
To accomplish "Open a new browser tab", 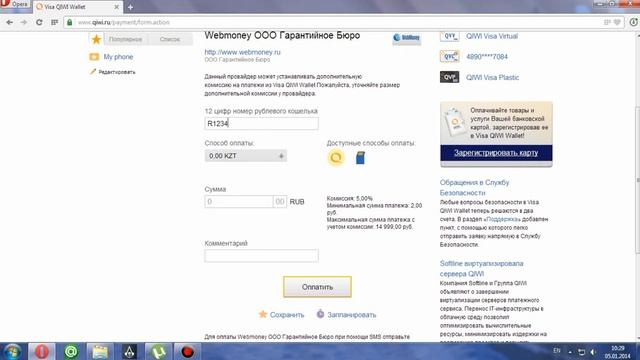I will pyautogui.click(x=130, y=7).
